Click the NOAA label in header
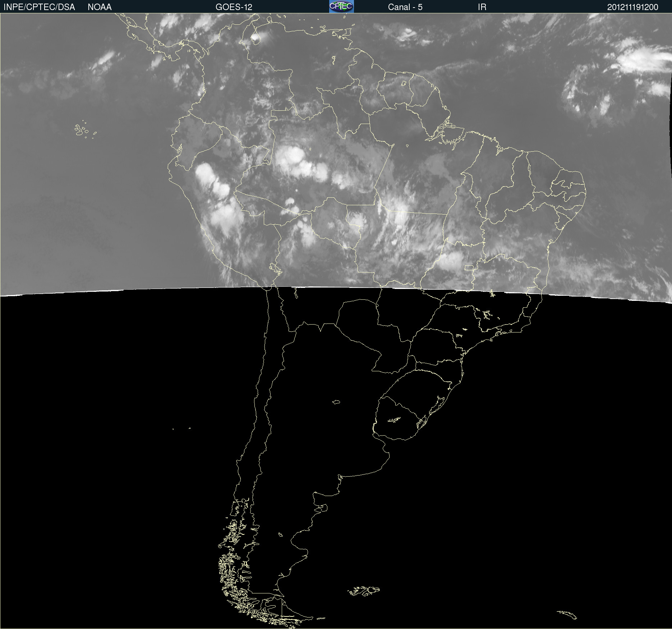672x629 pixels. 100,7
